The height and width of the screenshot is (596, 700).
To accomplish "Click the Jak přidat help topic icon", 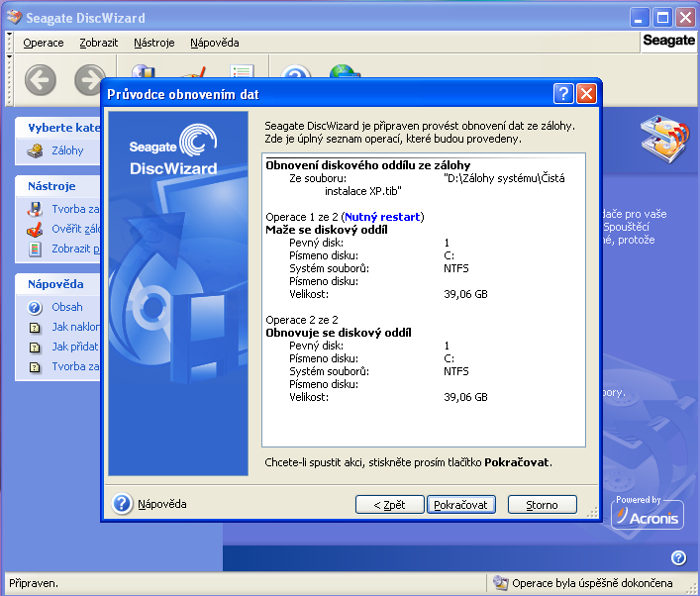I will (x=35, y=348).
